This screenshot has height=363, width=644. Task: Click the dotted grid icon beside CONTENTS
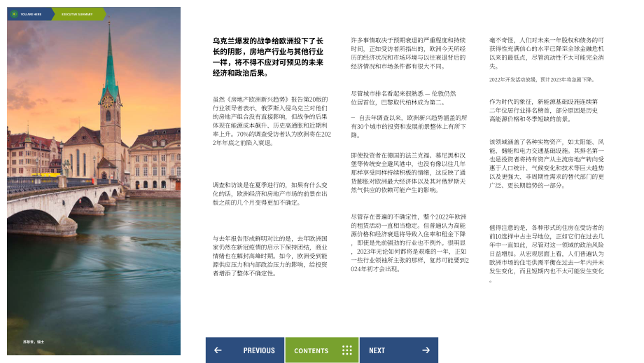pyautogui.click(x=347, y=350)
